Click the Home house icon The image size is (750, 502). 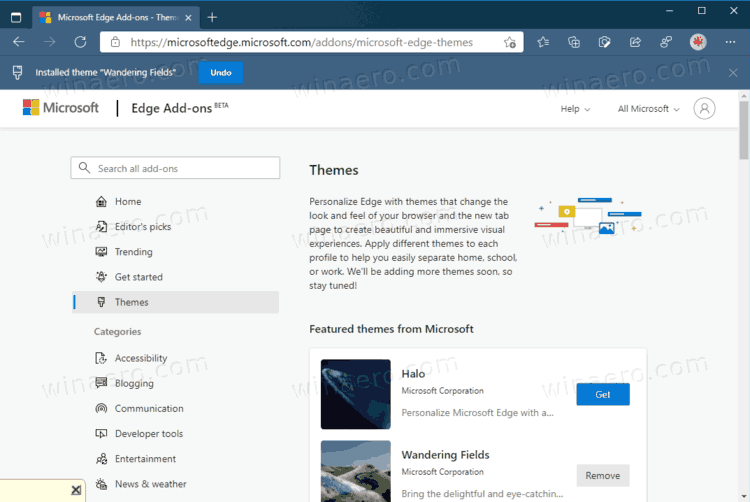pos(101,201)
